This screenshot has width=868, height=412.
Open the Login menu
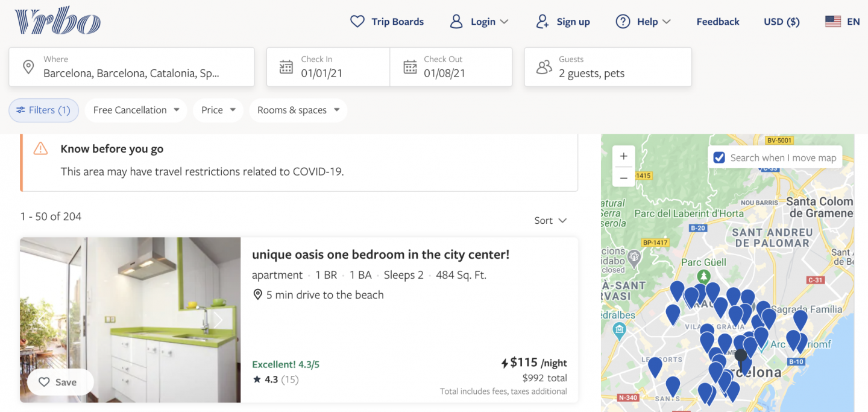pyautogui.click(x=480, y=22)
